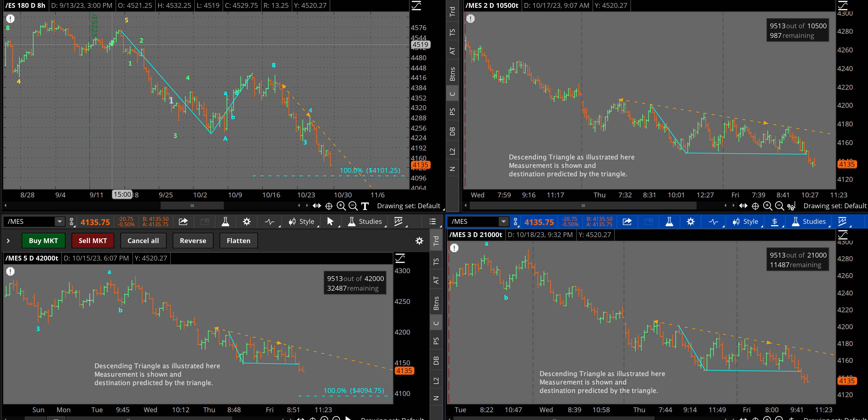Share the left /MES chart via share icon
Viewport: 868px width, 420px height.
click(183, 221)
